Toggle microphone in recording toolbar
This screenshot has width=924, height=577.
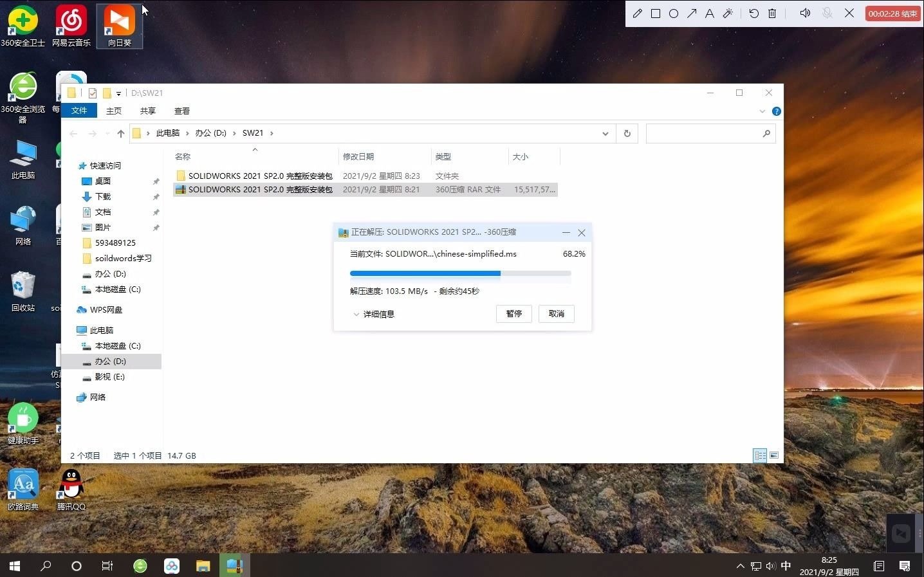click(x=827, y=14)
